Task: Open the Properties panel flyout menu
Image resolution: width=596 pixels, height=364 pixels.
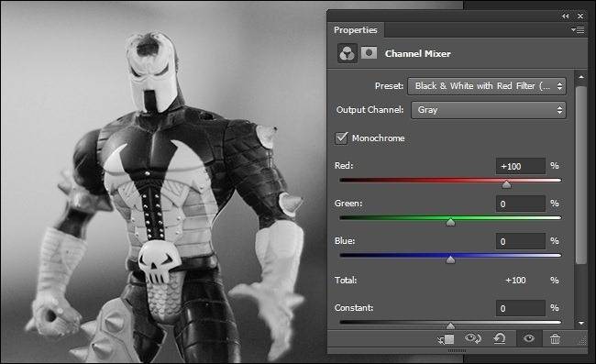Action: [x=578, y=29]
